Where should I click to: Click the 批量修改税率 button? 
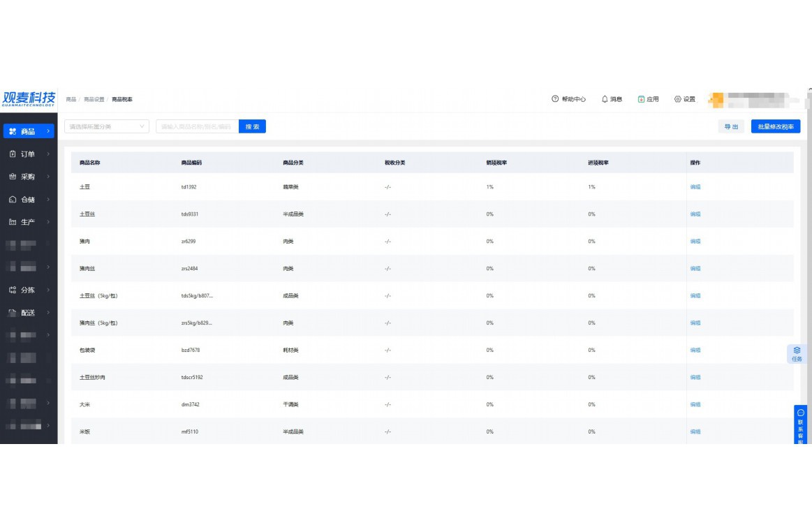coord(775,126)
